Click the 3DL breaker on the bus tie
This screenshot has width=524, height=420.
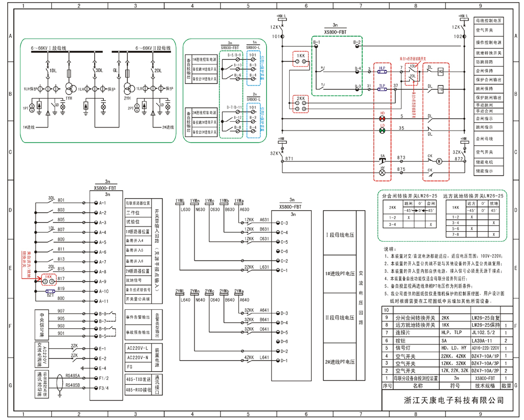point(94,70)
